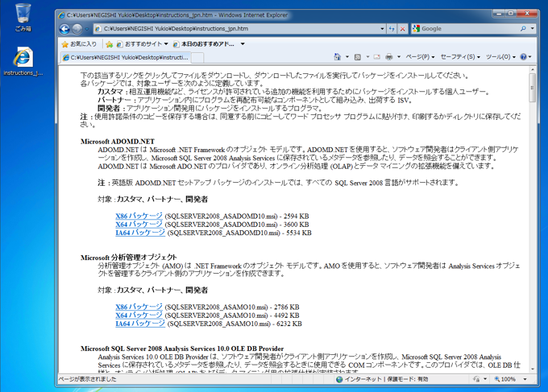Open a new blank tab
Screen dimensions: 548x392
(x=197, y=58)
